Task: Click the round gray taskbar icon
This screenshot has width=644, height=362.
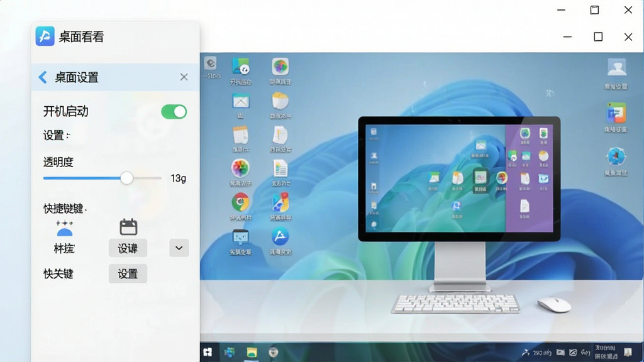Action: coord(274,352)
